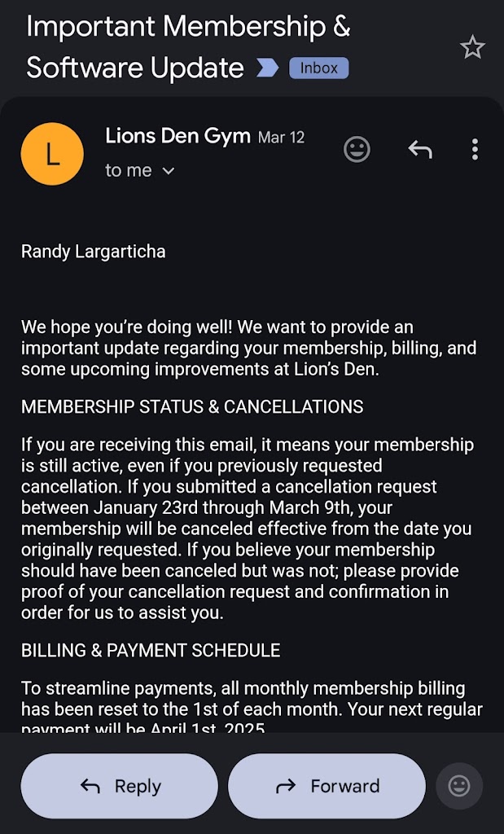Viewport: 504px width, 834px height.
Task: Tap the paragraph about cancellation requests
Action: (x=247, y=529)
